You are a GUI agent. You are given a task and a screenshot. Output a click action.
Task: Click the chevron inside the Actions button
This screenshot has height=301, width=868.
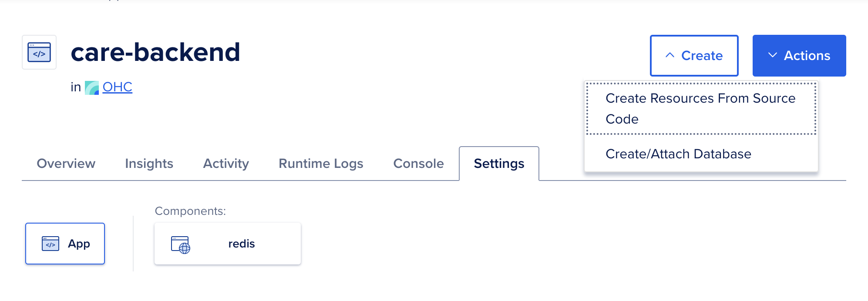772,55
